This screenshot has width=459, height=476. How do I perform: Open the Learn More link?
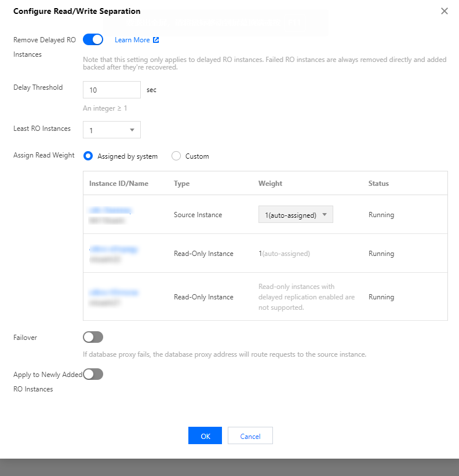132,40
